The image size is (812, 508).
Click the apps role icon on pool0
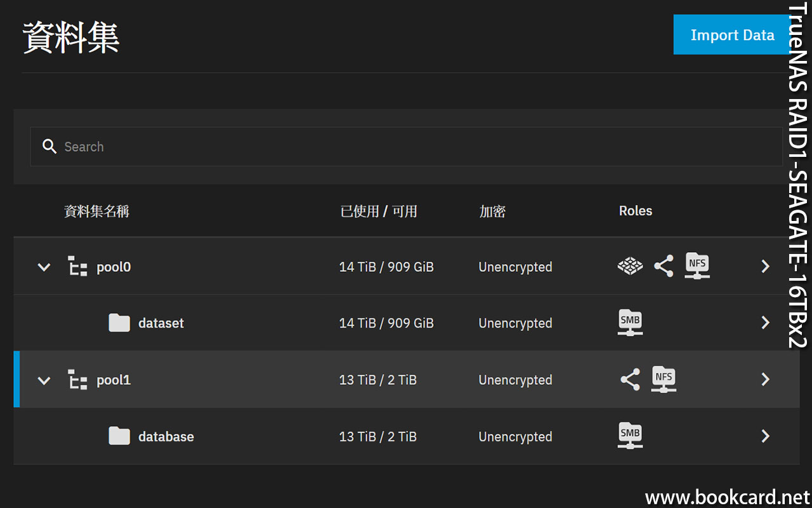[x=630, y=266]
